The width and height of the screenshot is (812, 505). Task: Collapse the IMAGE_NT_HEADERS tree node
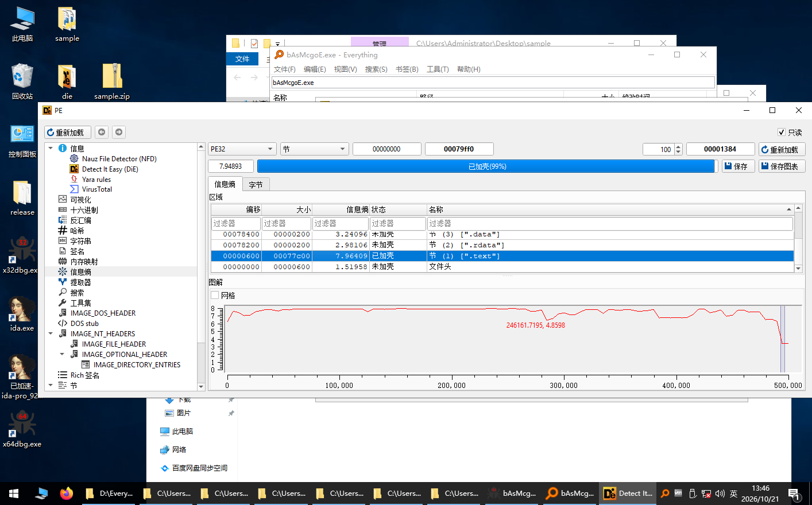pyautogui.click(x=51, y=333)
